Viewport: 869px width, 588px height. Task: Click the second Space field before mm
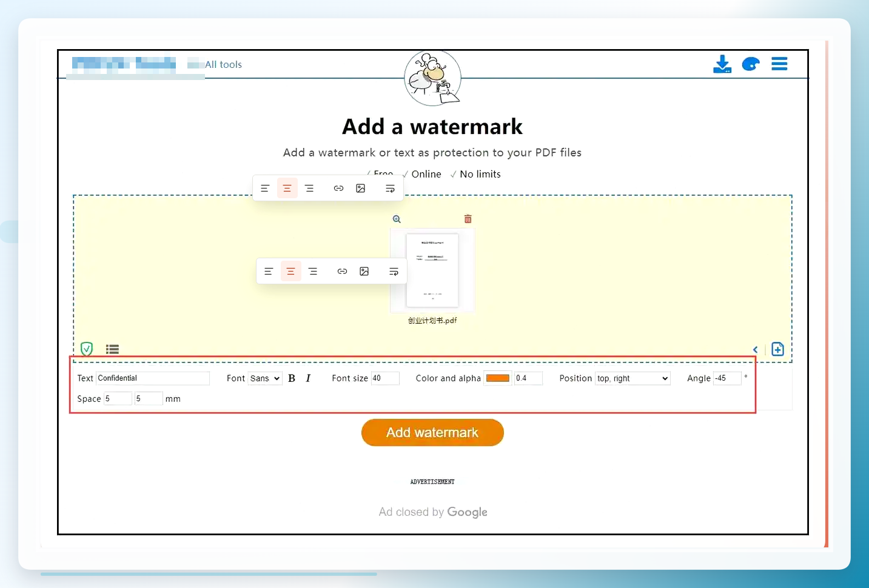[149, 398]
